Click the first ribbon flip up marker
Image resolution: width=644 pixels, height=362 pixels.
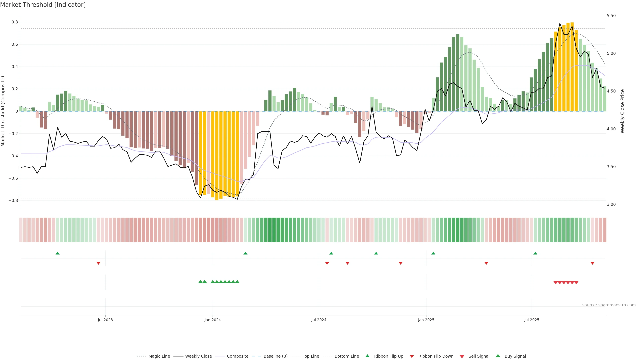click(x=58, y=253)
